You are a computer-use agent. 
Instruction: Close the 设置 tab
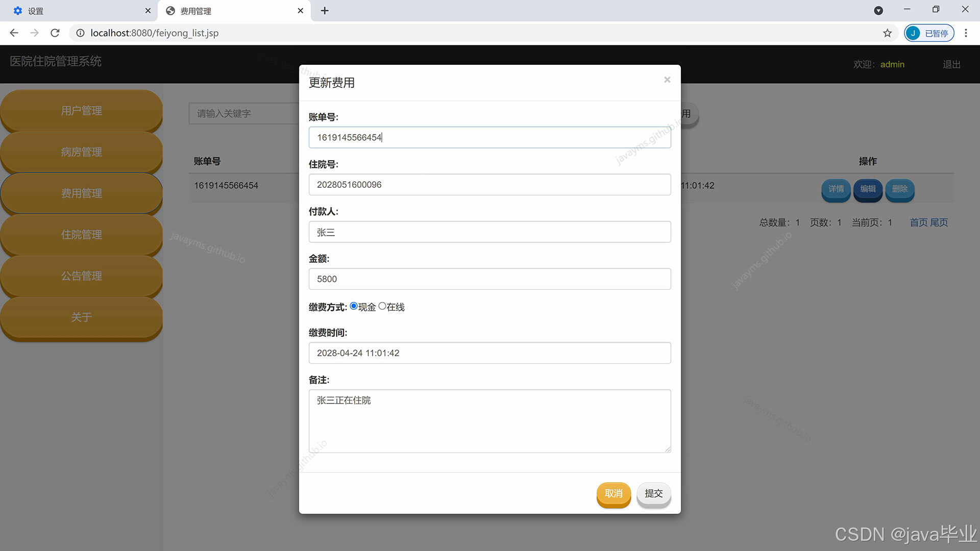(x=148, y=11)
